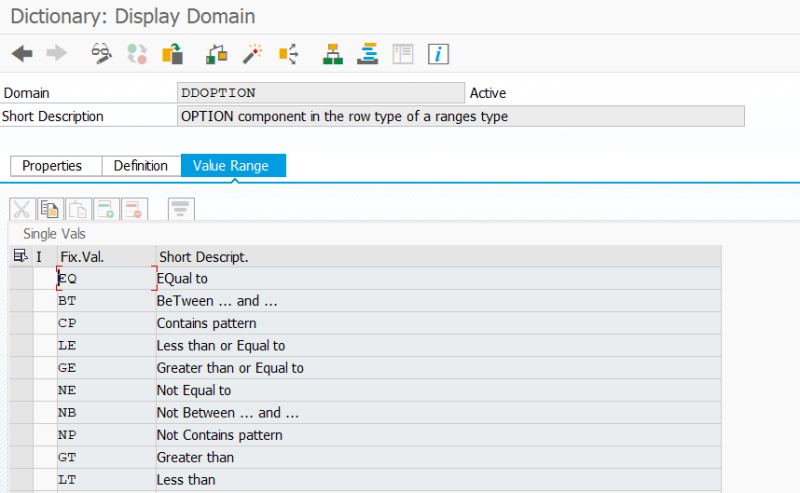Click the Forward arrow icon

click(x=57, y=53)
